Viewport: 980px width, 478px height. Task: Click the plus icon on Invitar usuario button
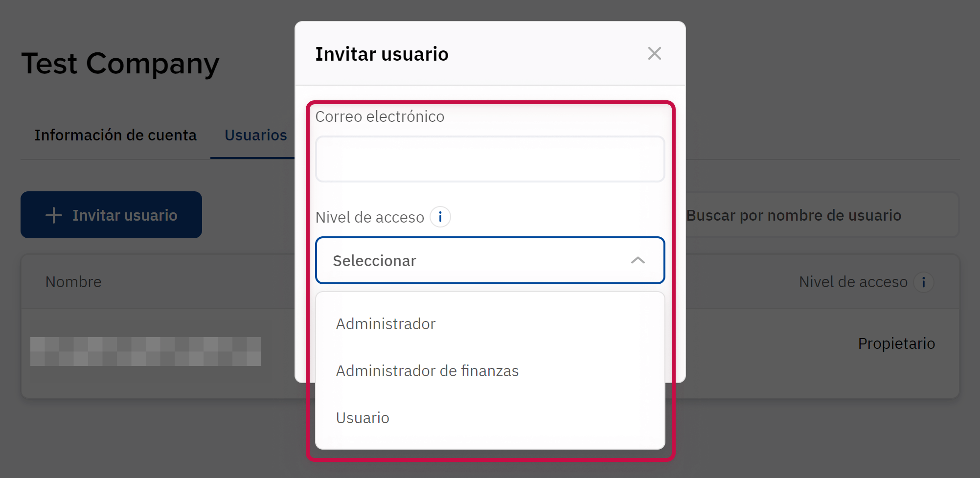(x=54, y=215)
